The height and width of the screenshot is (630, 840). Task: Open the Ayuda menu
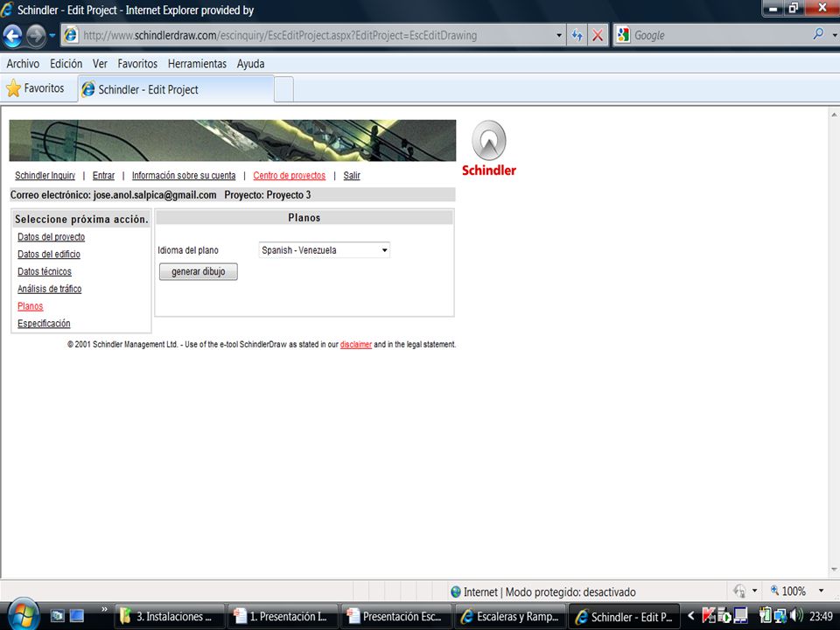[251, 64]
